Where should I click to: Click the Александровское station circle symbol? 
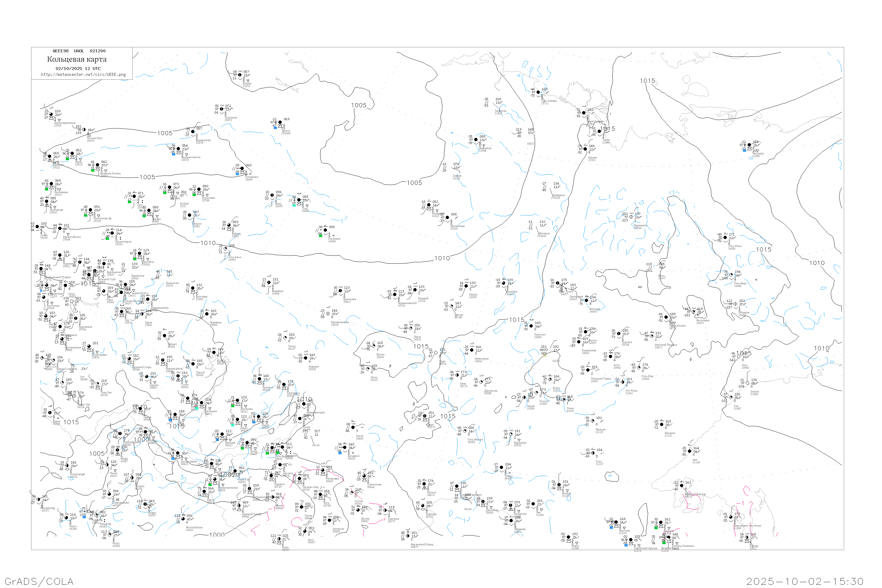pyautogui.click(x=51, y=114)
